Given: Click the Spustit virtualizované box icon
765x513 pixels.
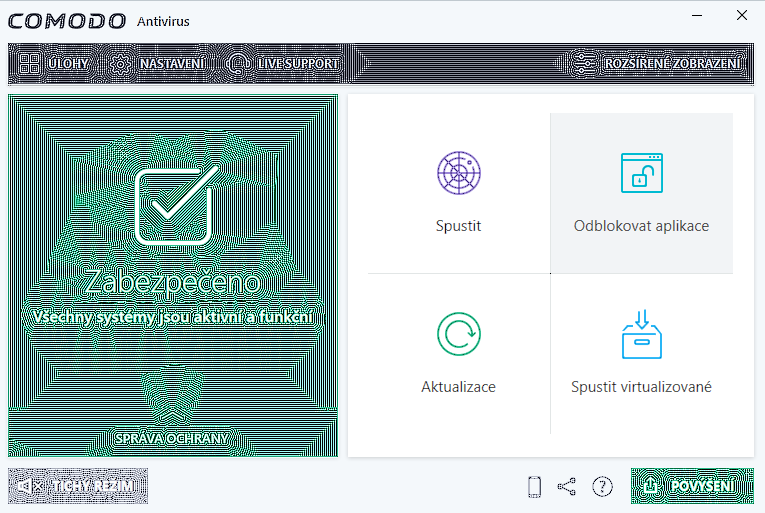Looking at the screenshot, I should (x=642, y=334).
